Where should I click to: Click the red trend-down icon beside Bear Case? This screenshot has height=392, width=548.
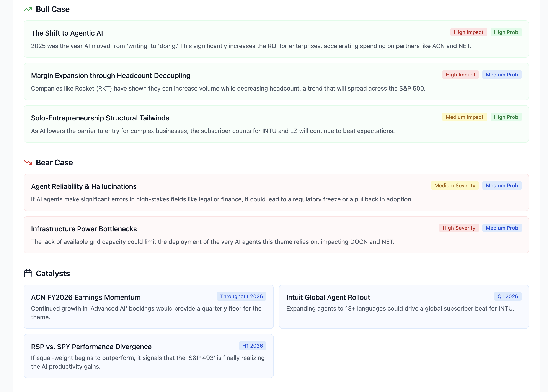tap(28, 162)
